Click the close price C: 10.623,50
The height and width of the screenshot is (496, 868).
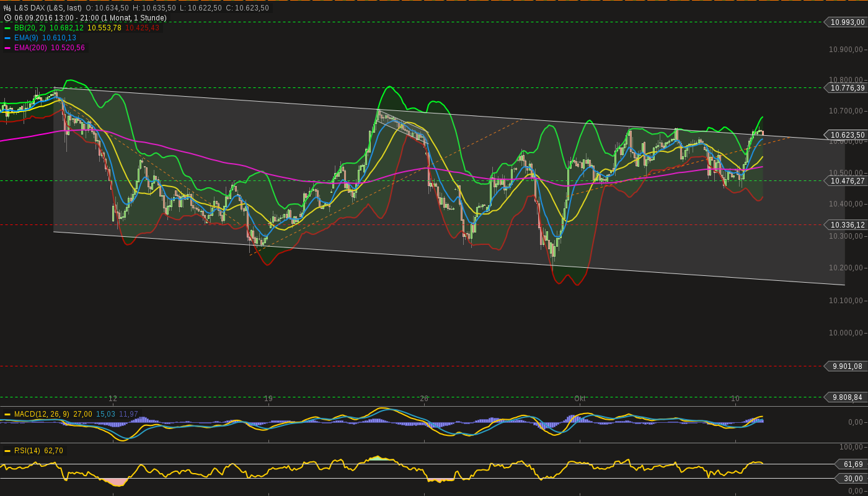point(247,8)
